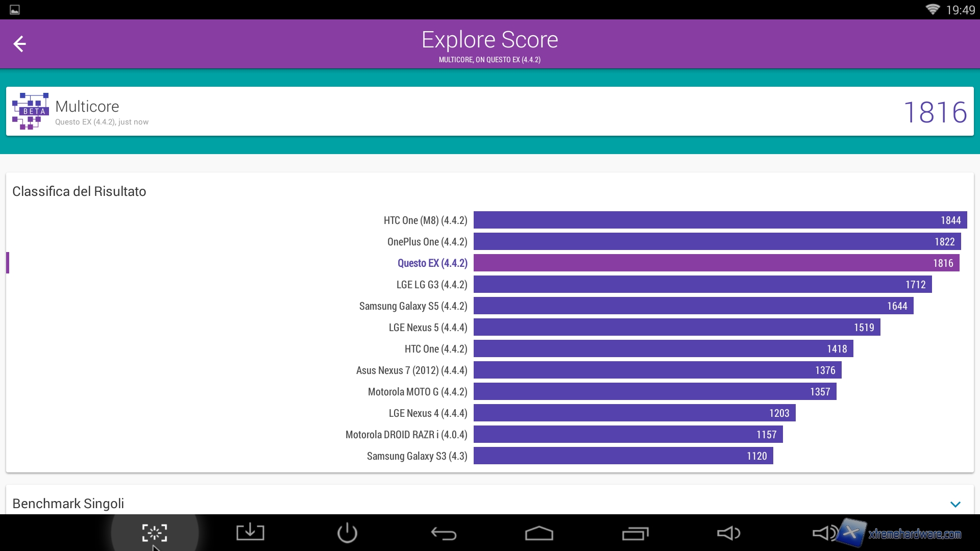The height and width of the screenshot is (551, 980).
Task: Select the LGE Nexus 5 1519 bar
Action: coord(676,328)
